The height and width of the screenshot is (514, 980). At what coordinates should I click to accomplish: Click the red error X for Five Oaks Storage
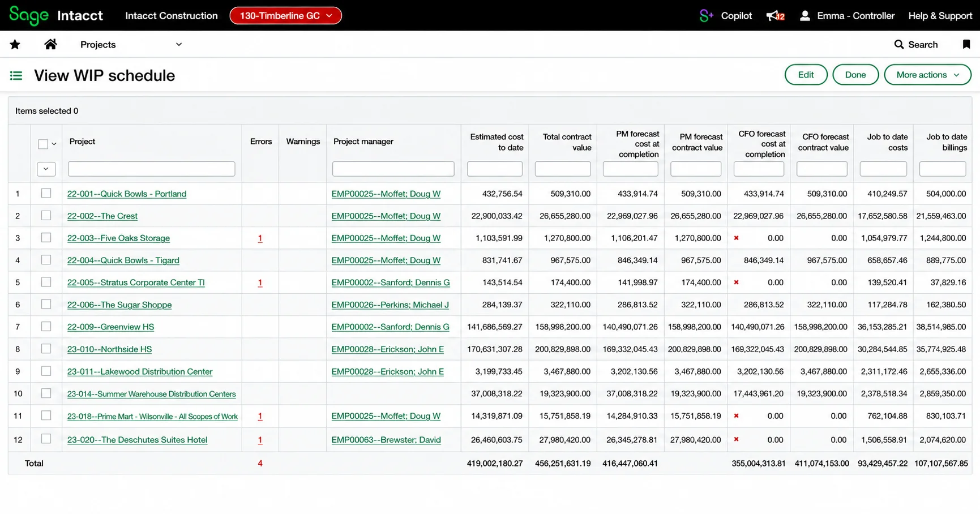coord(736,238)
